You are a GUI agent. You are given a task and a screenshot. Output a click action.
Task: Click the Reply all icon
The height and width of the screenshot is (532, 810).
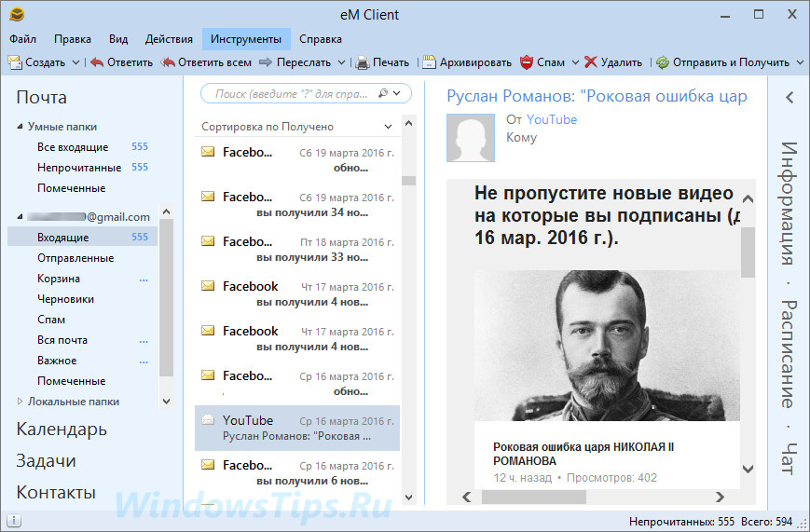point(168,62)
